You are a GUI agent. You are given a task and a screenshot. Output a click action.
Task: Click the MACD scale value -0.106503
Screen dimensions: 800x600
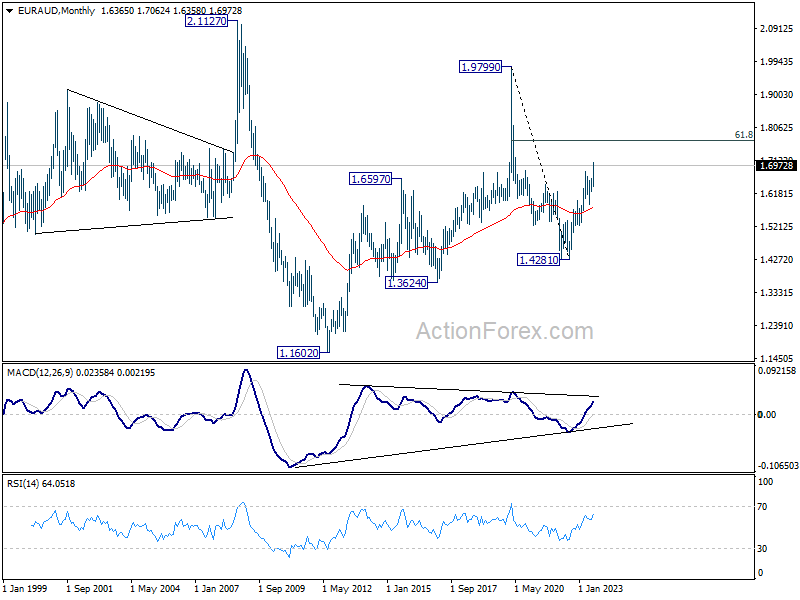click(777, 466)
